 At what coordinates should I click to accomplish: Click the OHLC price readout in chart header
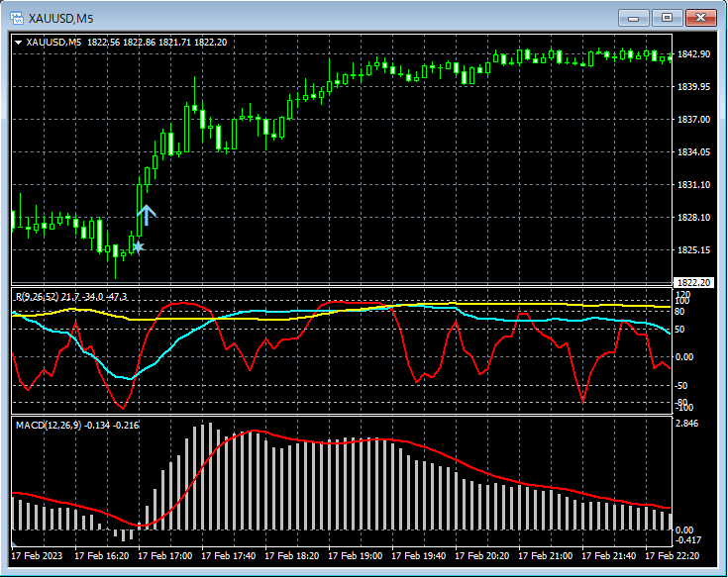156,42
